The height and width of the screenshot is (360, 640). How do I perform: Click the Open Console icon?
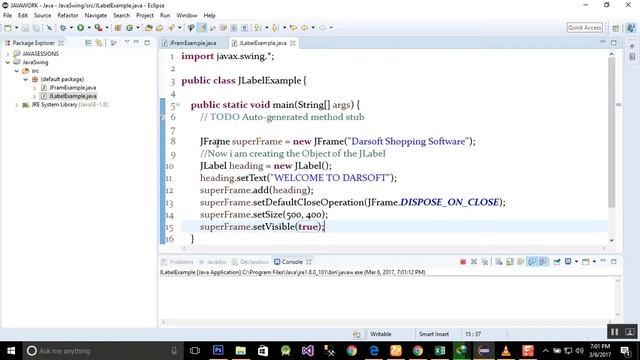pos(586,262)
